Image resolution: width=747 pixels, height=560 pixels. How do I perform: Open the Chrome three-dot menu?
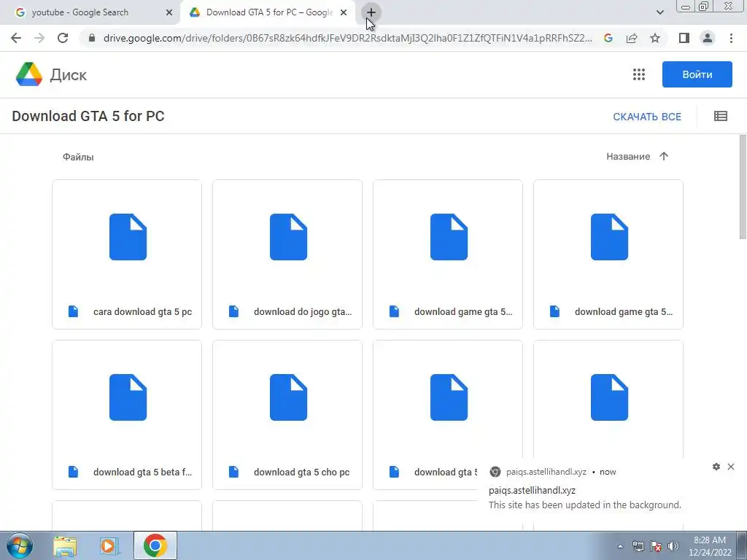pos(731,38)
